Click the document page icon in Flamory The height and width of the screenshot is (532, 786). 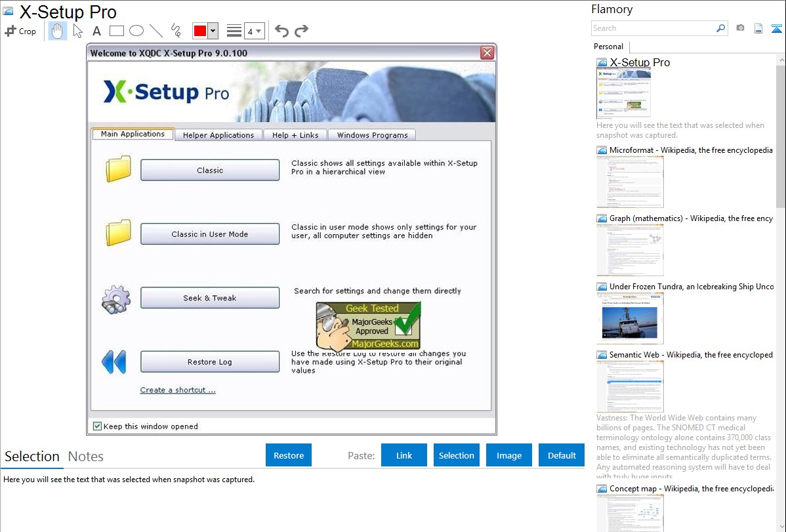point(758,28)
